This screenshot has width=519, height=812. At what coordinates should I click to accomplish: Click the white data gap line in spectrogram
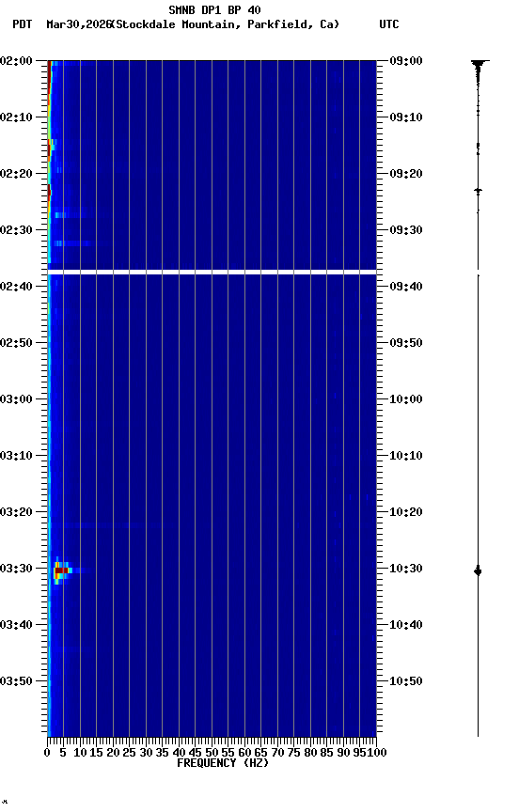pyautogui.click(x=212, y=272)
